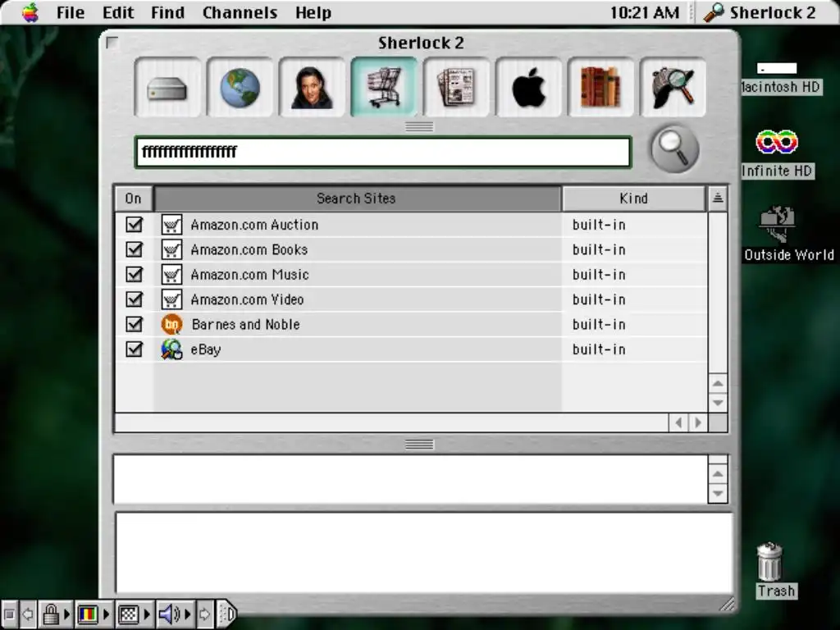This screenshot has height=630, width=840.
Task: Open the Reference books channel
Action: click(600, 87)
